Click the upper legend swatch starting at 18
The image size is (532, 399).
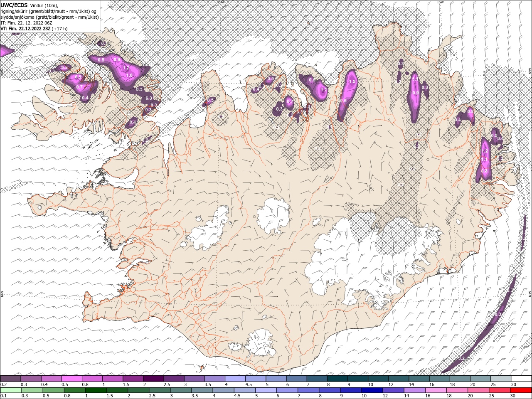point(459,379)
